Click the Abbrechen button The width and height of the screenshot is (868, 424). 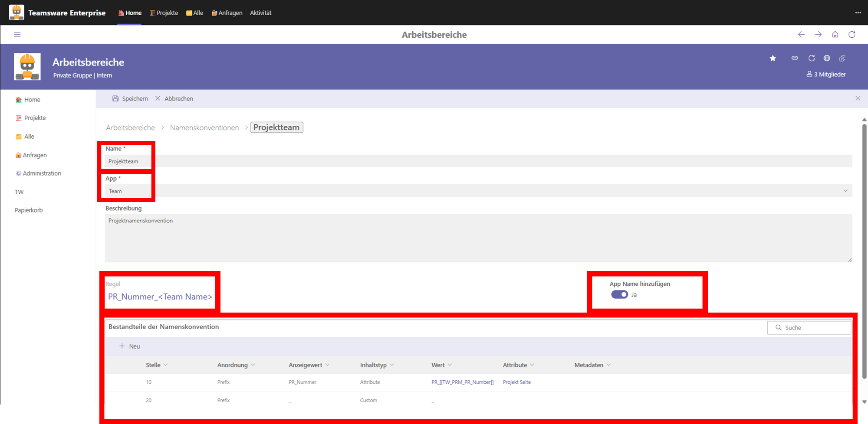point(174,99)
